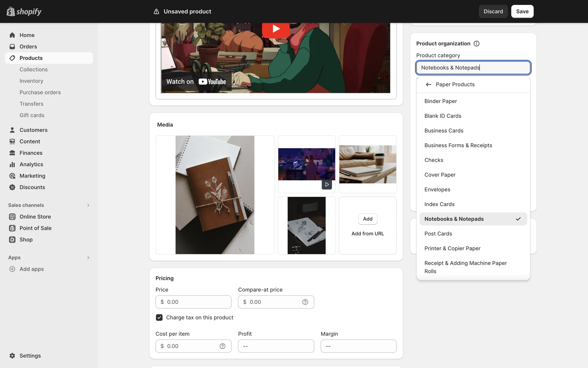This screenshot has height=368, width=588.
Task: Click Add from URL link
Action: [x=367, y=234]
